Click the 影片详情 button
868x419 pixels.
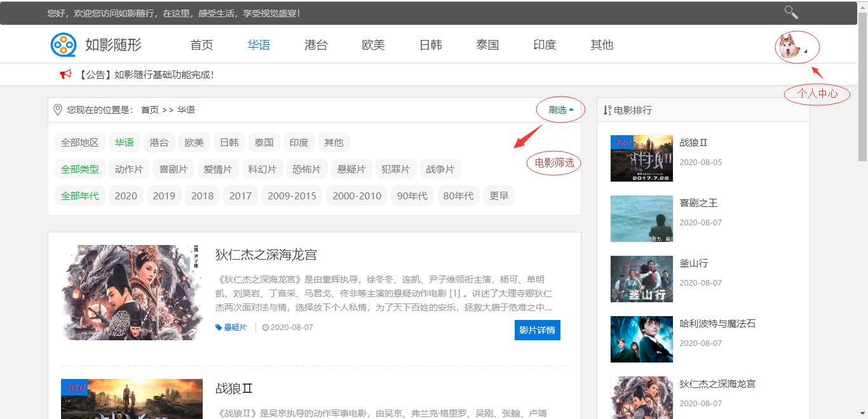point(538,330)
